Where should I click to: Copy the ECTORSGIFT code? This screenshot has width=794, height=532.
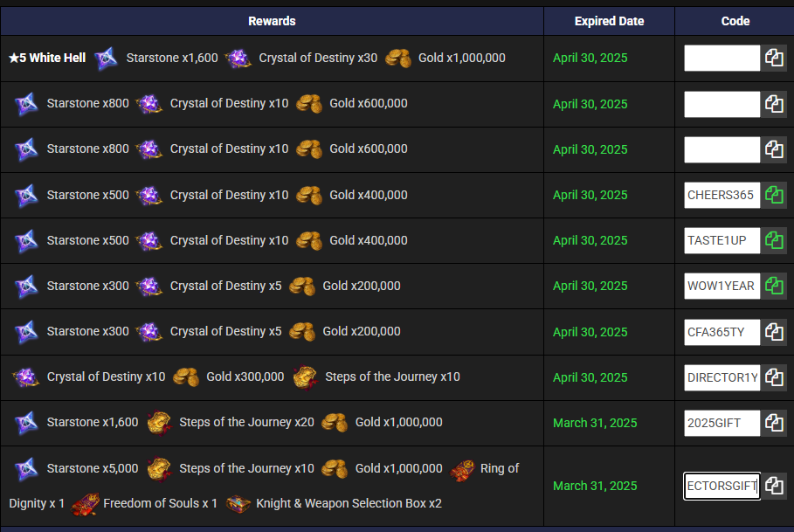[774, 486]
